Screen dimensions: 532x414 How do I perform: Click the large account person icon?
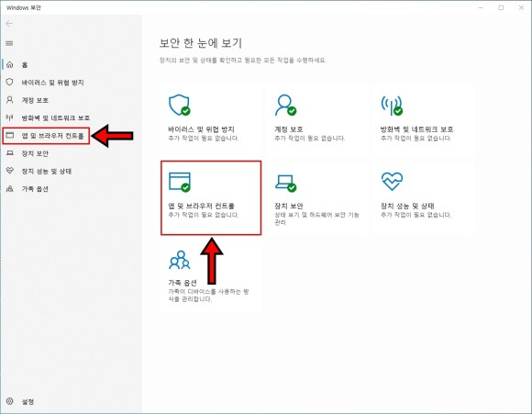coord(285,105)
